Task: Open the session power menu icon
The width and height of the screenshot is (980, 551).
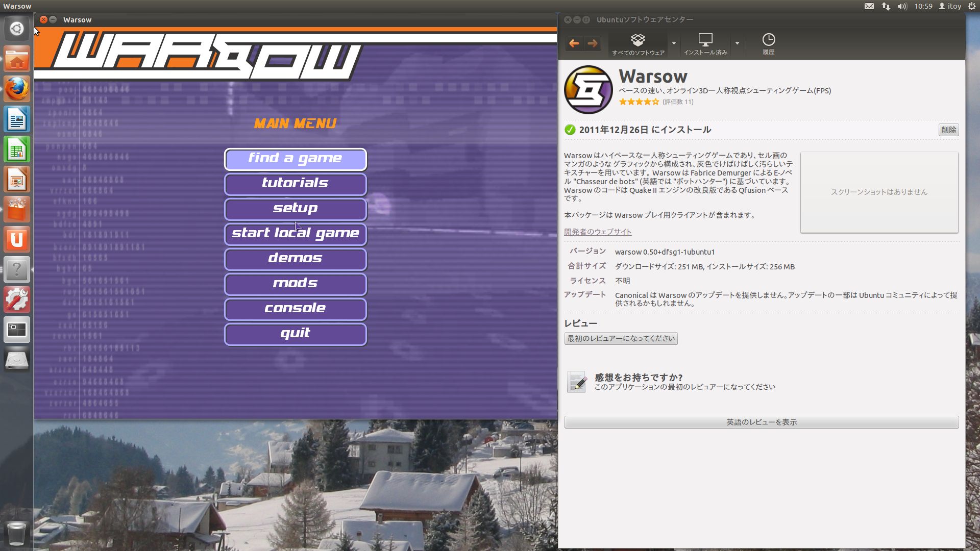Action: click(x=971, y=6)
